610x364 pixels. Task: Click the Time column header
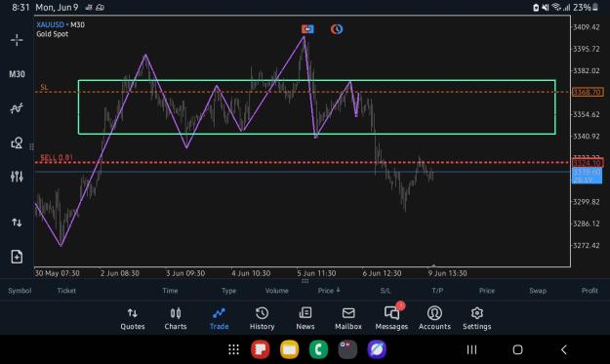point(170,291)
